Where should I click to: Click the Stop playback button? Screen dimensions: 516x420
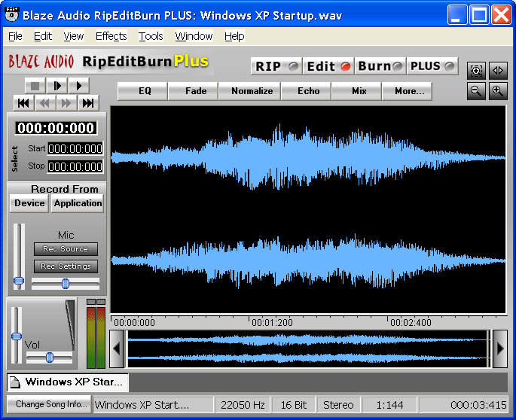(35, 86)
